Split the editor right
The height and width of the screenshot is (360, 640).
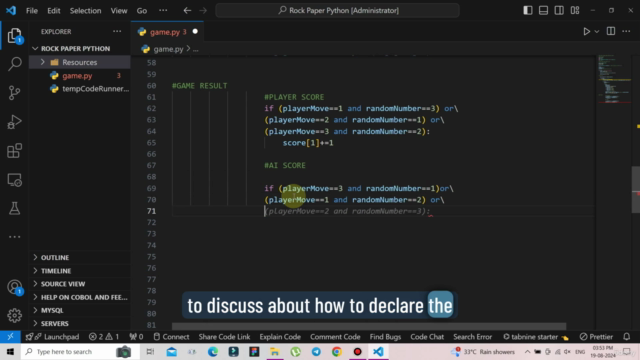pos(611,31)
